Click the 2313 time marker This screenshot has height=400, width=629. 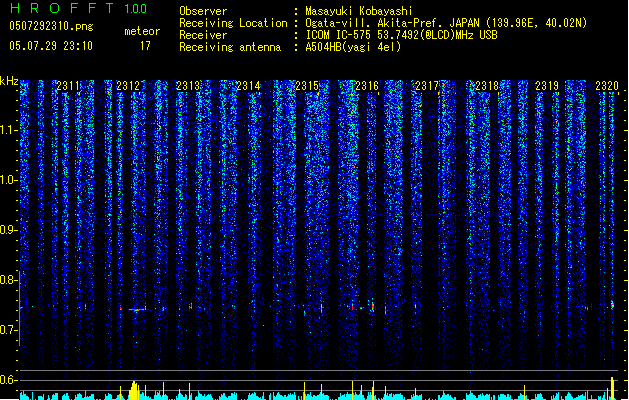pyautogui.click(x=188, y=86)
